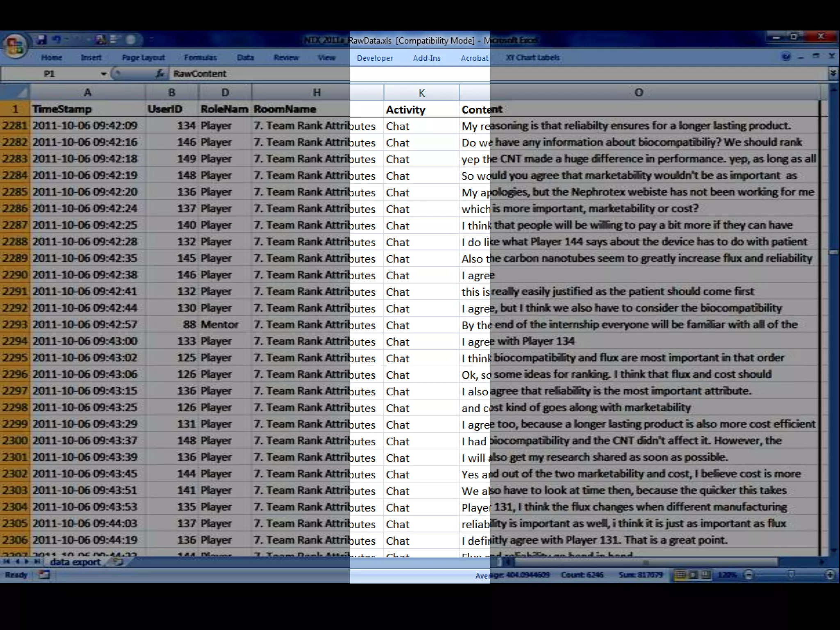Switch to Page Break Preview mode
This screenshot has height=630, width=840.
[x=706, y=575]
